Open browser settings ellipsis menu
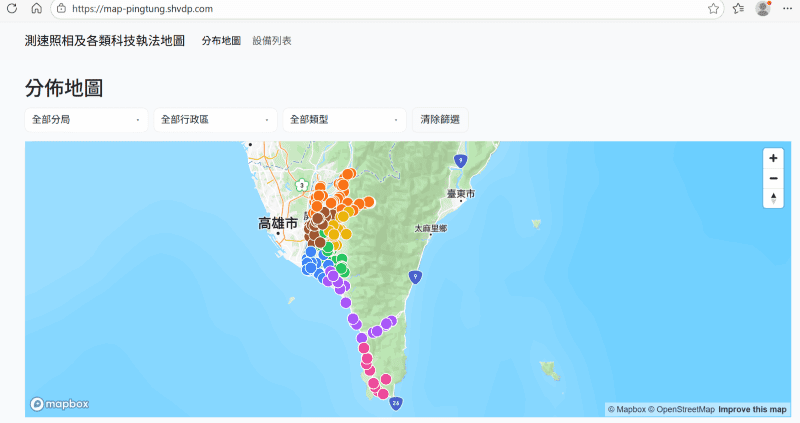800x423 pixels. click(x=787, y=8)
